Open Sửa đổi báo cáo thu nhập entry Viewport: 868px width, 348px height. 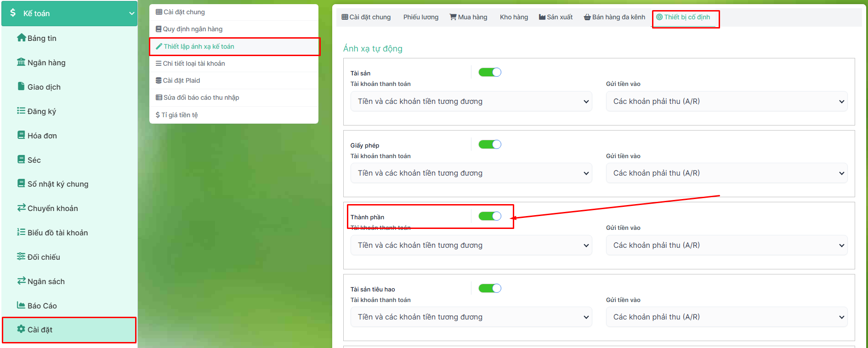pos(234,97)
